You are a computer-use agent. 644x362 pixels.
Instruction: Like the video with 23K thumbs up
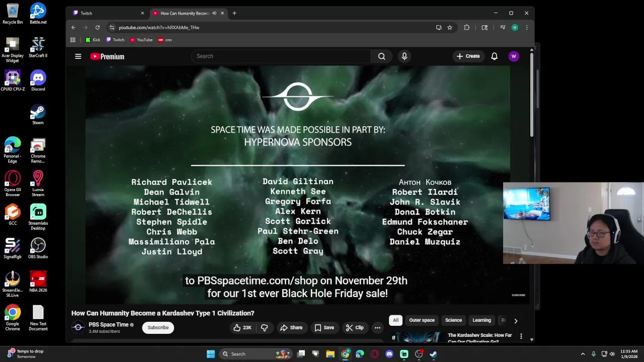243,328
